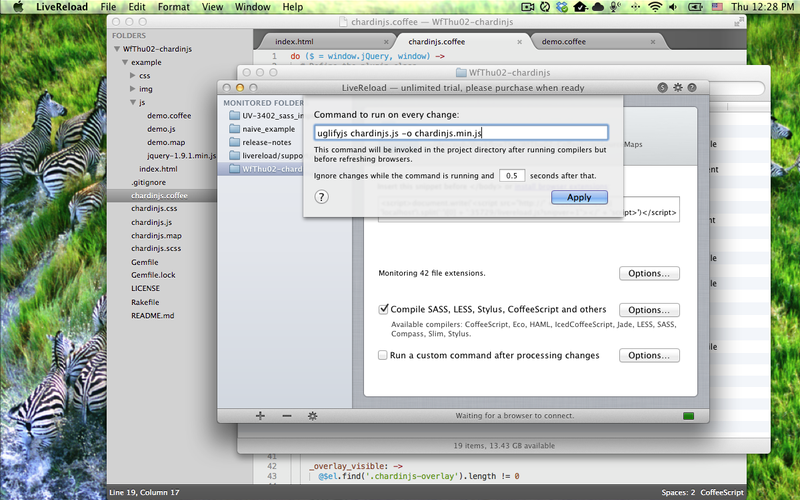Open the Window menu
Viewport: 800px width, 500px height.
click(x=253, y=7)
